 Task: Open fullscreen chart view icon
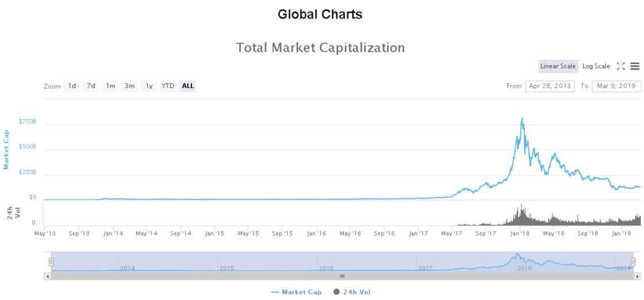click(620, 66)
